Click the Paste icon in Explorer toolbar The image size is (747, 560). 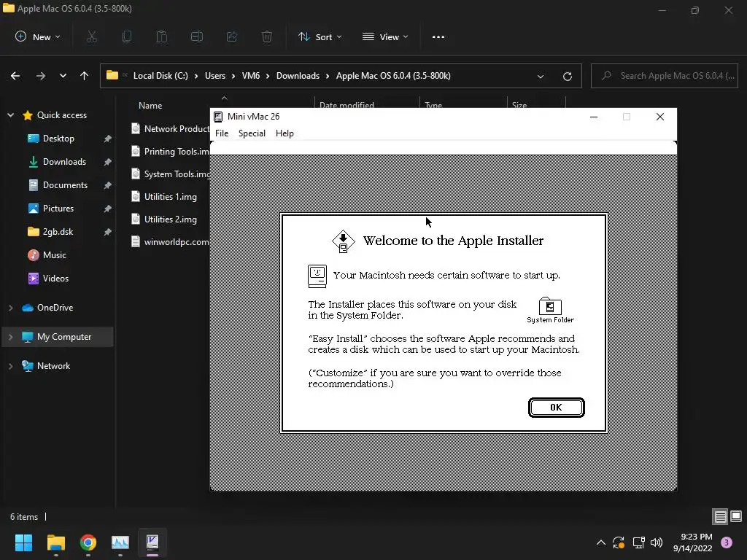(162, 36)
